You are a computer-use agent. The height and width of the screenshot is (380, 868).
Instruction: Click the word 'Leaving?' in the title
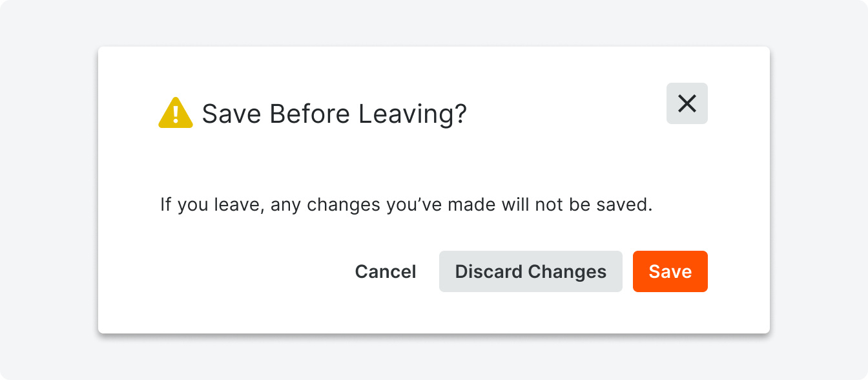coord(413,114)
